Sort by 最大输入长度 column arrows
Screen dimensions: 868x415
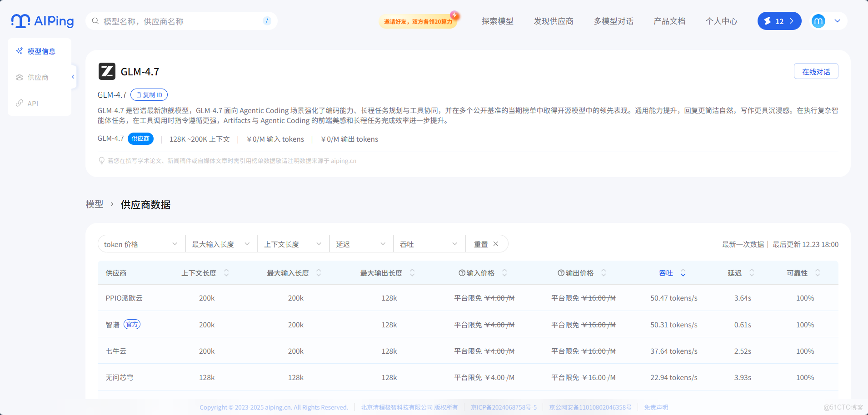(319, 273)
